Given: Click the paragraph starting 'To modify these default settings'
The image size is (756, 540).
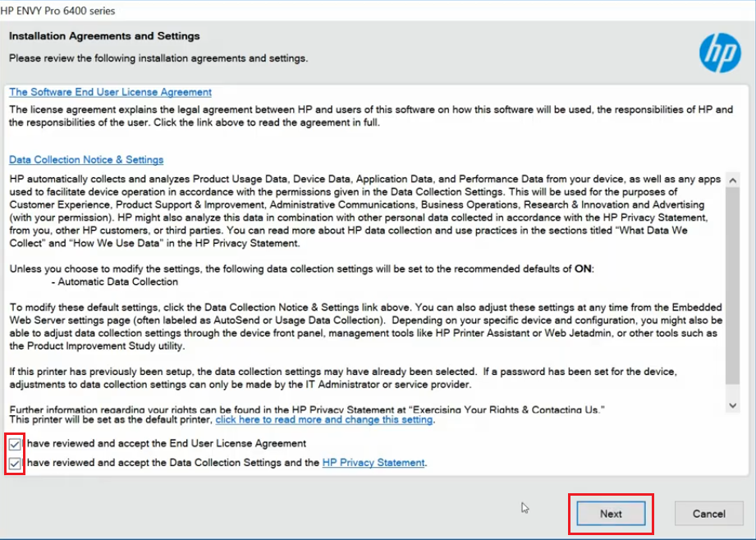Looking at the screenshot, I should (366, 327).
